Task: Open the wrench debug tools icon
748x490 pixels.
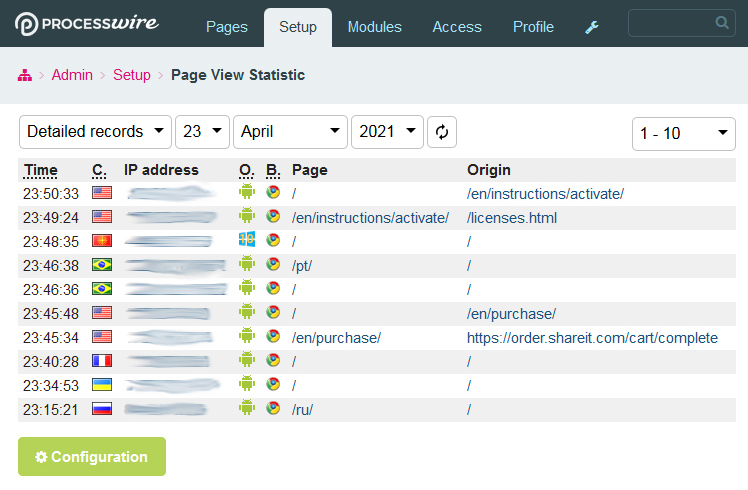Action: (591, 28)
